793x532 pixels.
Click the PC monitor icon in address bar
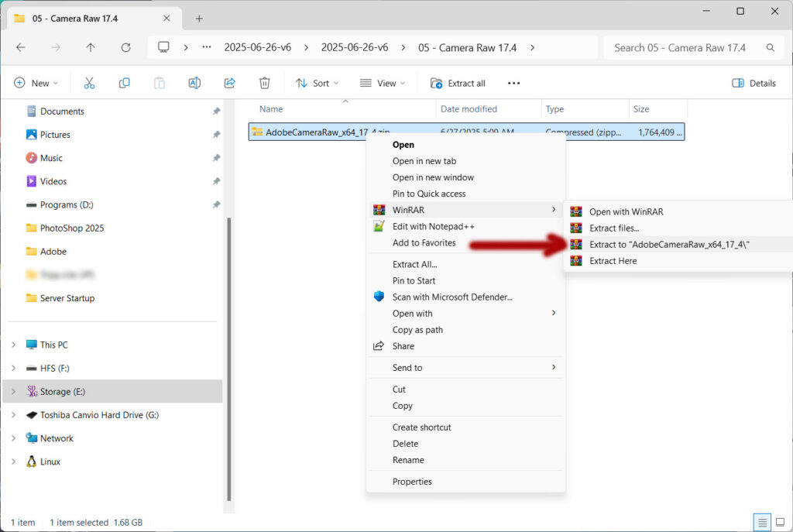coord(163,47)
